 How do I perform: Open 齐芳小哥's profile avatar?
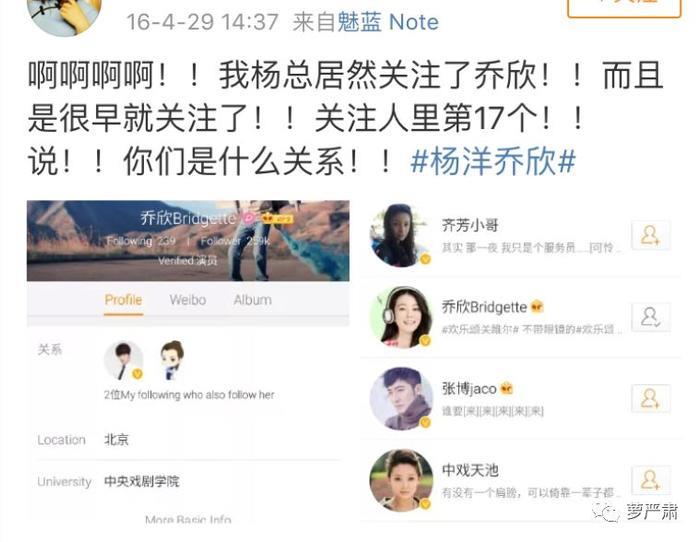(401, 236)
